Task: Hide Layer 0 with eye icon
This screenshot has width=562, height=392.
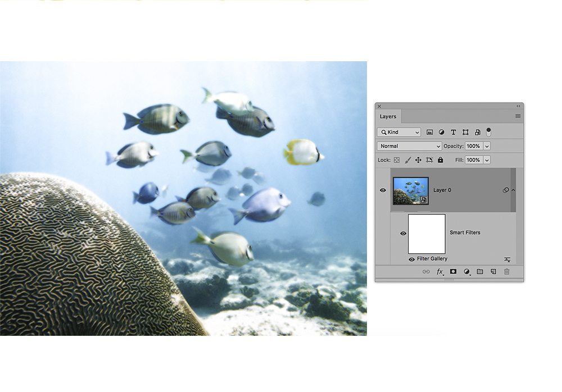Action: pyautogui.click(x=383, y=190)
